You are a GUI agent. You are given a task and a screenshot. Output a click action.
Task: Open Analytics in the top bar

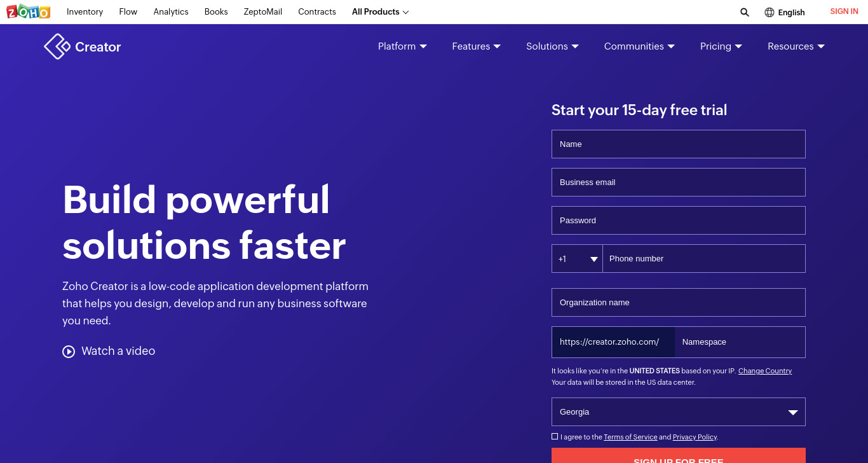[x=171, y=12]
